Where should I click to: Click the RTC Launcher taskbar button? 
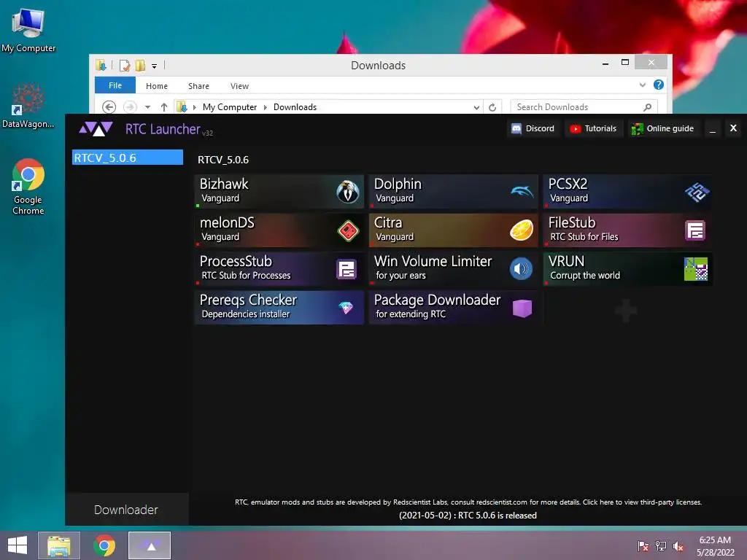point(150,545)
